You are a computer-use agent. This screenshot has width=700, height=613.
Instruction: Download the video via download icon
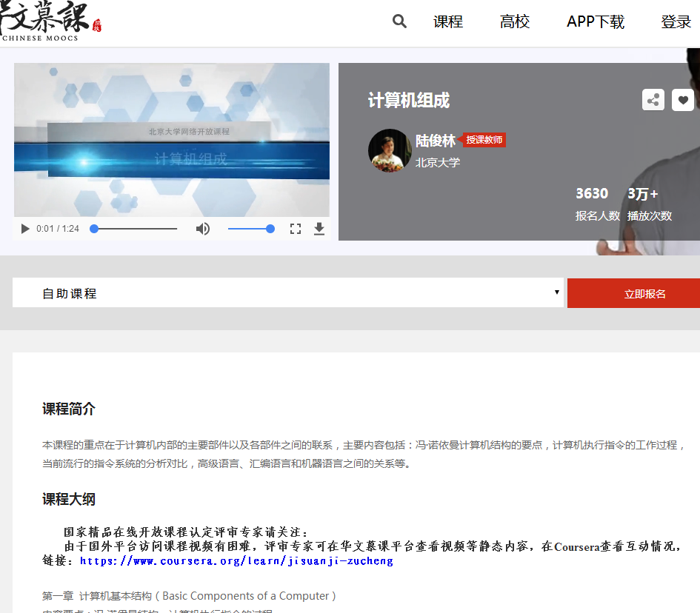point(319,229)
